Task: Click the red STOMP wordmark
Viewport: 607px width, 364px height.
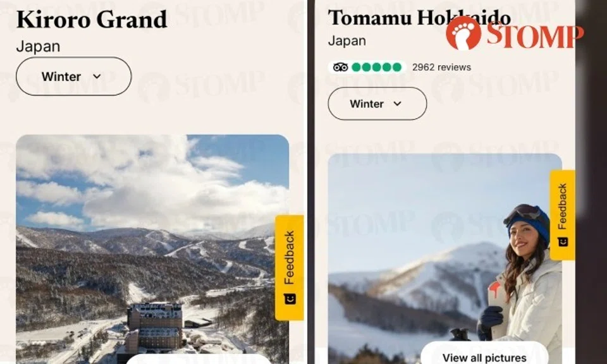Action: point(535,35)
